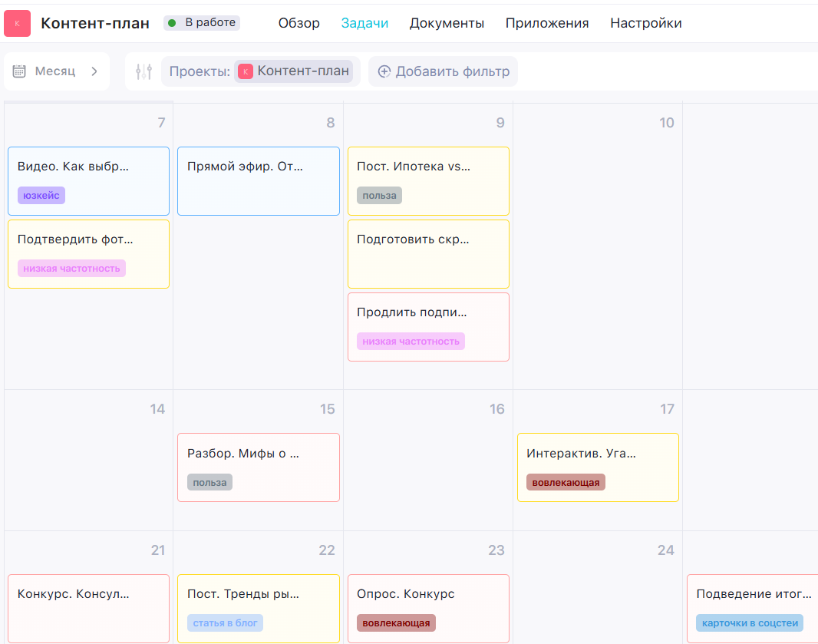Open the В работе status dropdown
Viewport: 818px width, 644px height.
(202, 23)
